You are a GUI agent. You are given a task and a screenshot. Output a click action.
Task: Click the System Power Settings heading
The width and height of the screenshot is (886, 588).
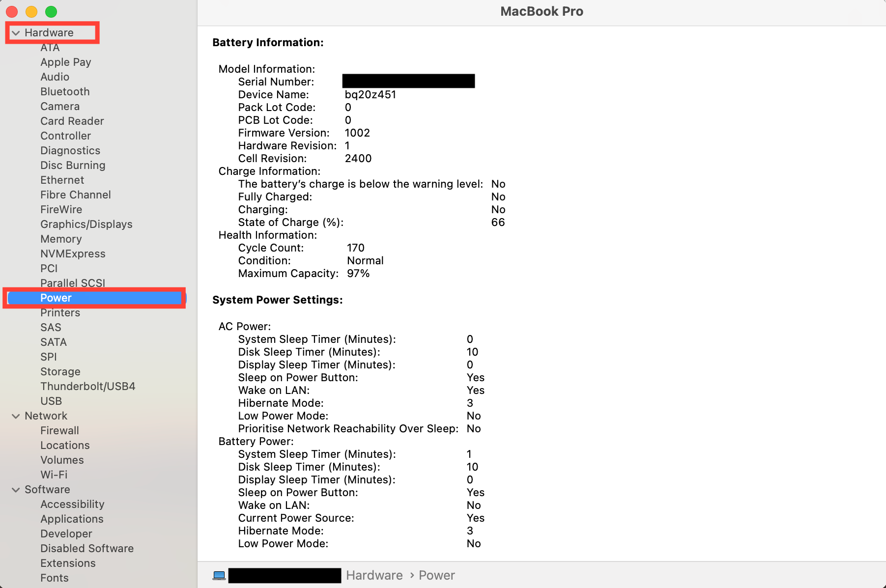click(x=278, y=300)
